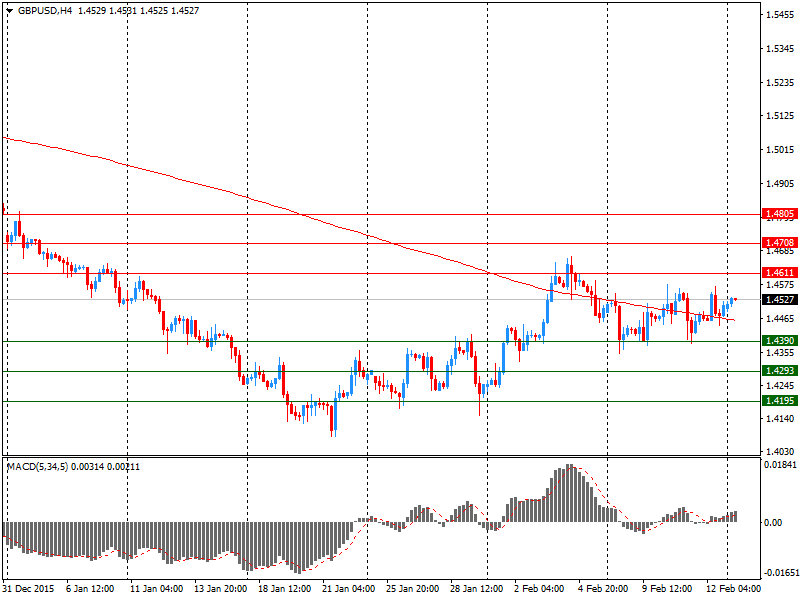Select the 1.4390 support level label
This screenshot has width=800, height=600.
780,341
